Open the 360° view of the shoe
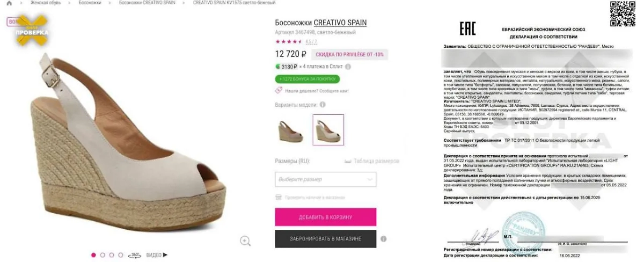Screen dimensions: 644x262 tap(134, 255)
